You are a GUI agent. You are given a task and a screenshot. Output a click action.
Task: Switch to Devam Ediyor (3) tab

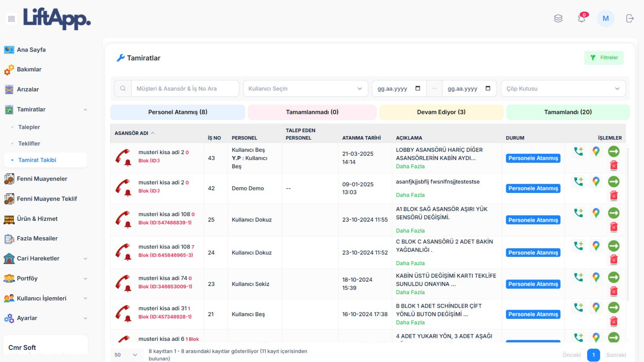[441, 112]
